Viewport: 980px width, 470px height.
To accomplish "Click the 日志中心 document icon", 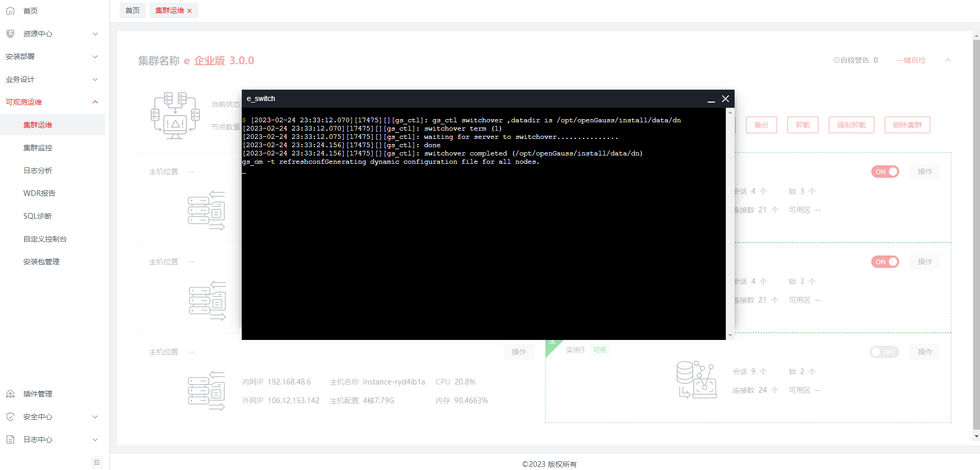I will pos(10,439).
